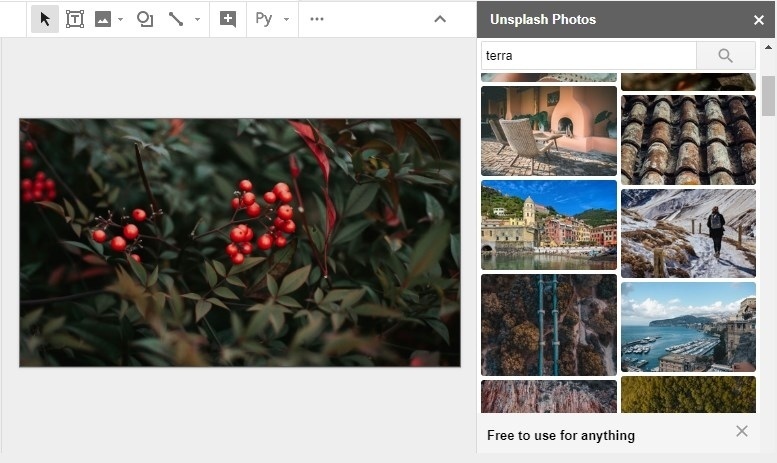Select the aerial forest road photo
The image size is (777, 463).
[x=549, y=325]
